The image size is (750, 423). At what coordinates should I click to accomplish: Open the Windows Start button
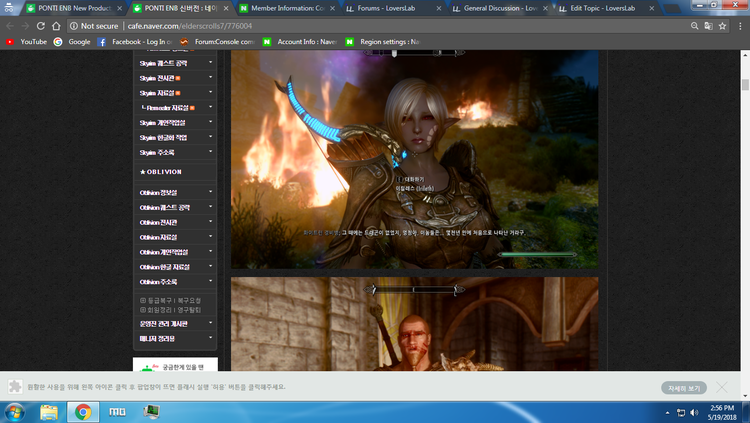pyautogui.click(x=14, y=412)
